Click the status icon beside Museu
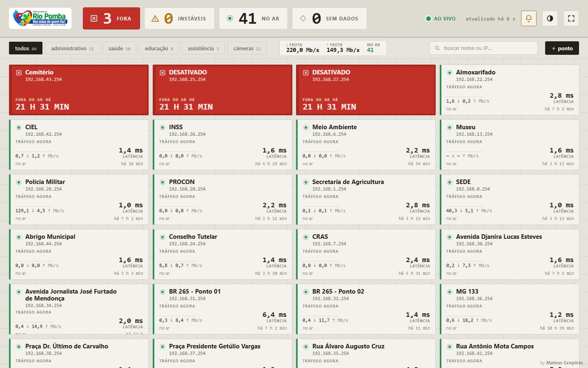 click(450, 128)
